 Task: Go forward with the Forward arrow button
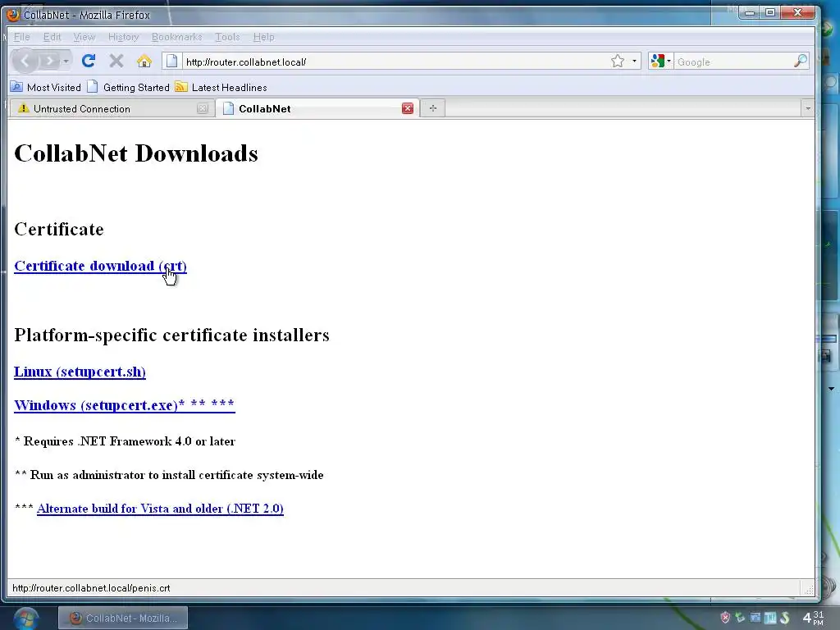click(x=49, y=61)
